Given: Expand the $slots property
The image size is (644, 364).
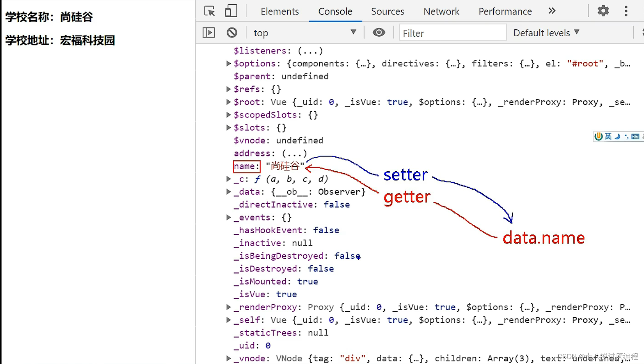Looking at the screenshot, I should pos(228,127).
